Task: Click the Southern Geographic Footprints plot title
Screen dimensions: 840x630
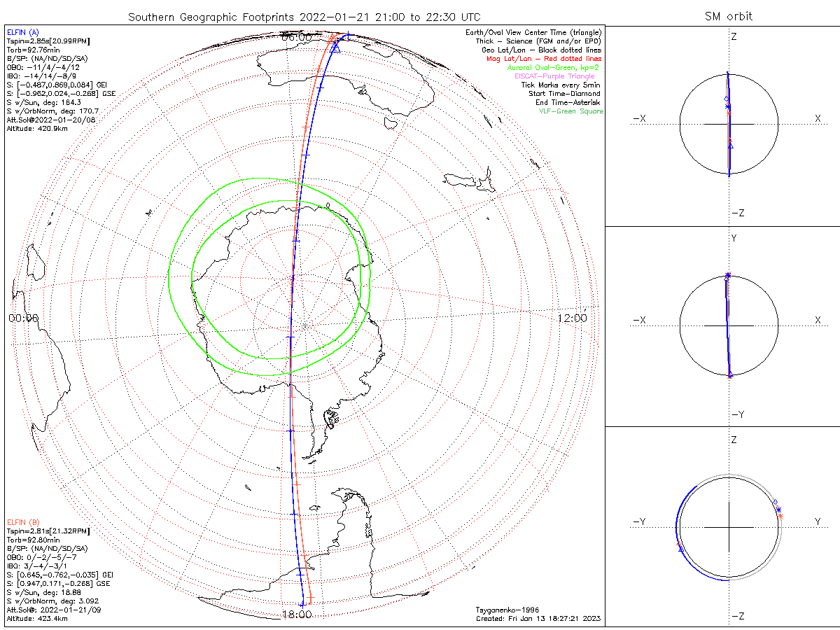Action: 305,16
